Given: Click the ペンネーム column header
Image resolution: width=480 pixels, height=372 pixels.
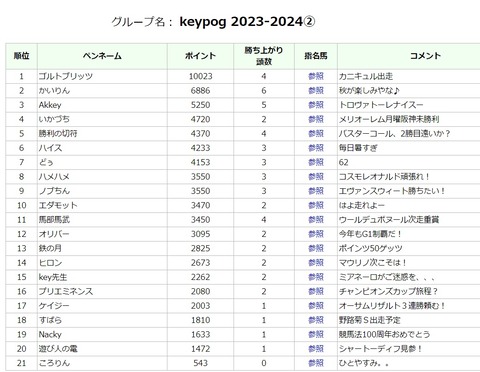Looking at the screenshot, I should [102, 56].
